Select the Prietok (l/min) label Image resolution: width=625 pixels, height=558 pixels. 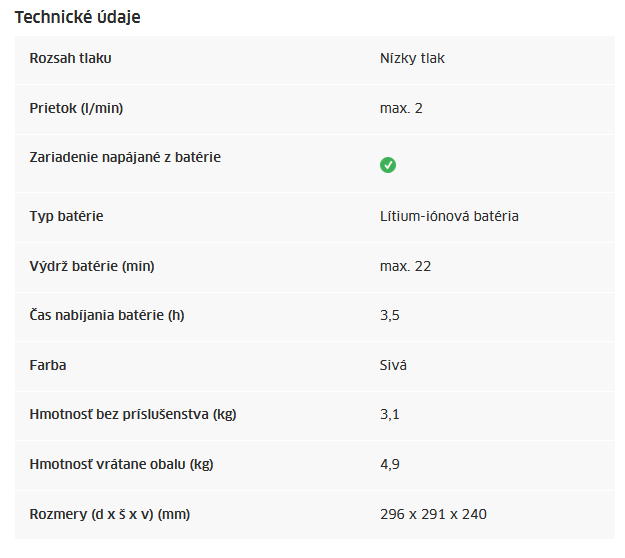point(76,108)
